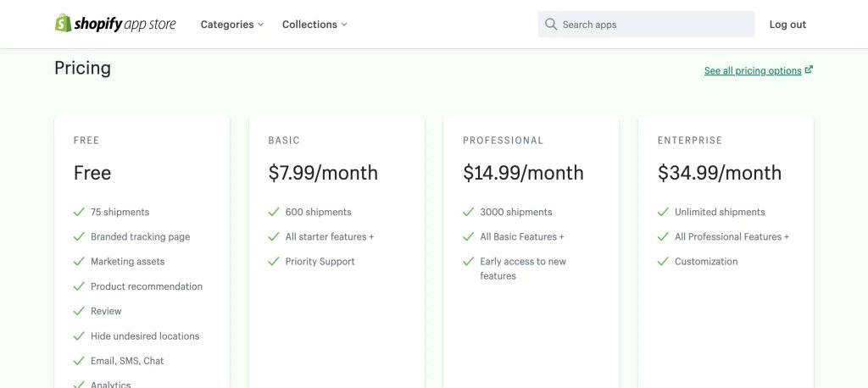868x388 pixels.
Task: Click the Priority Support feature text
Action: pos(320,261)
